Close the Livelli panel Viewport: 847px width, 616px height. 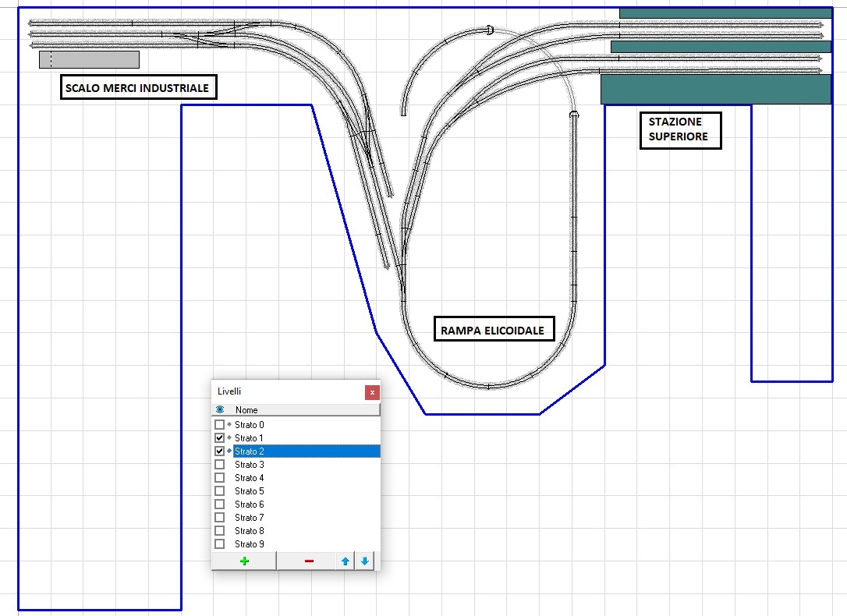tap(372, 392)
